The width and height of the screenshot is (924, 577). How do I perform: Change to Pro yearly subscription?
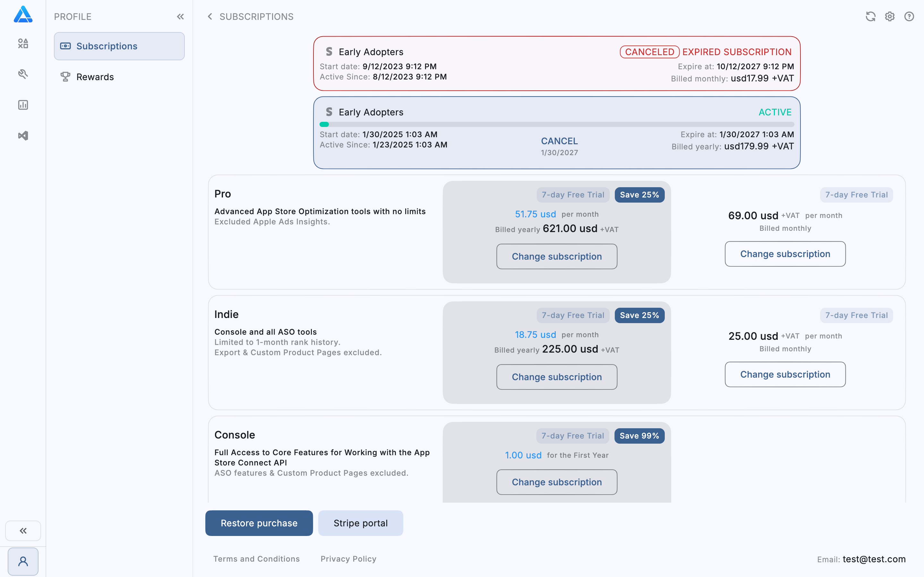(556, 256)
